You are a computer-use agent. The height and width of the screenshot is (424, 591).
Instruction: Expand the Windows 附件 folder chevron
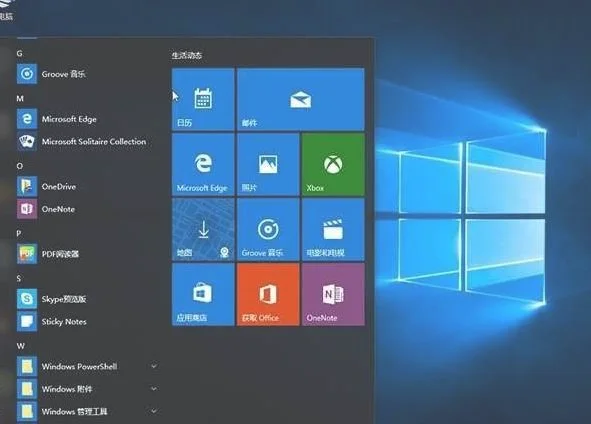tap(154, 389)
